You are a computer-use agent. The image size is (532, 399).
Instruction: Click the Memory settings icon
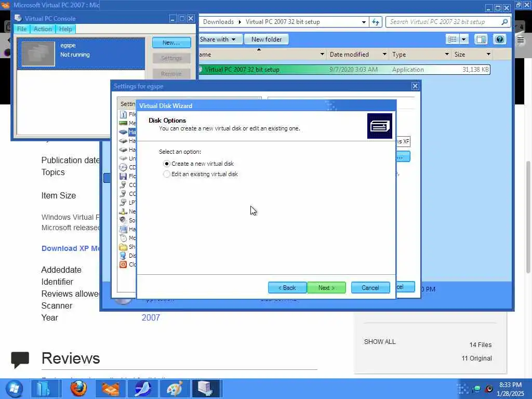123,123
